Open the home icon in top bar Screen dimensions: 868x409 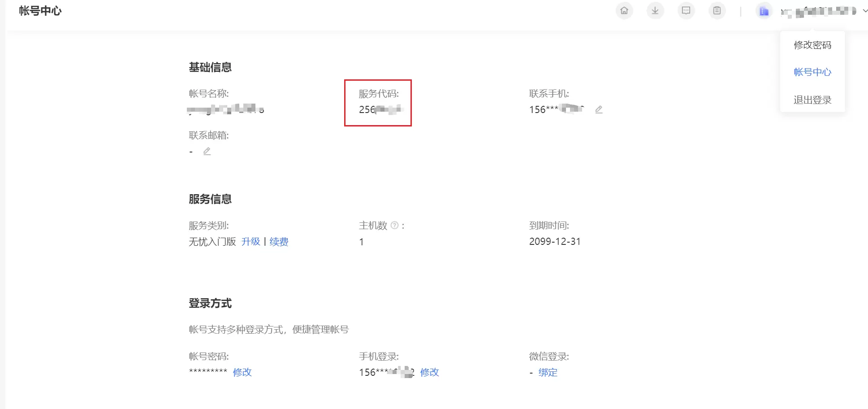tap(624, 11)
